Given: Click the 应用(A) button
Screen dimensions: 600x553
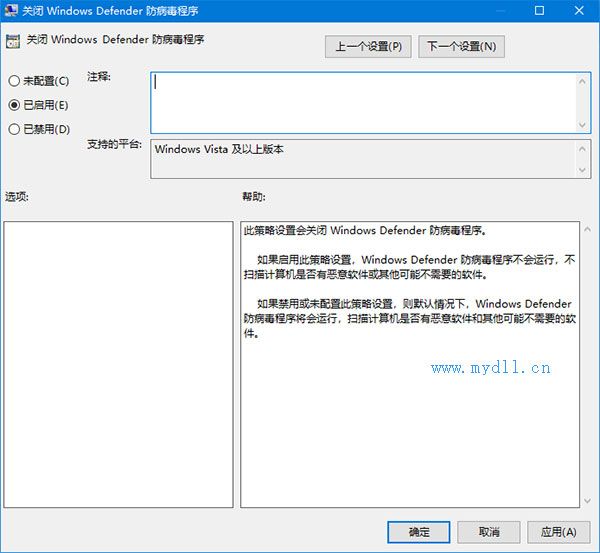Looking at the screenshot, I should 559,532.
